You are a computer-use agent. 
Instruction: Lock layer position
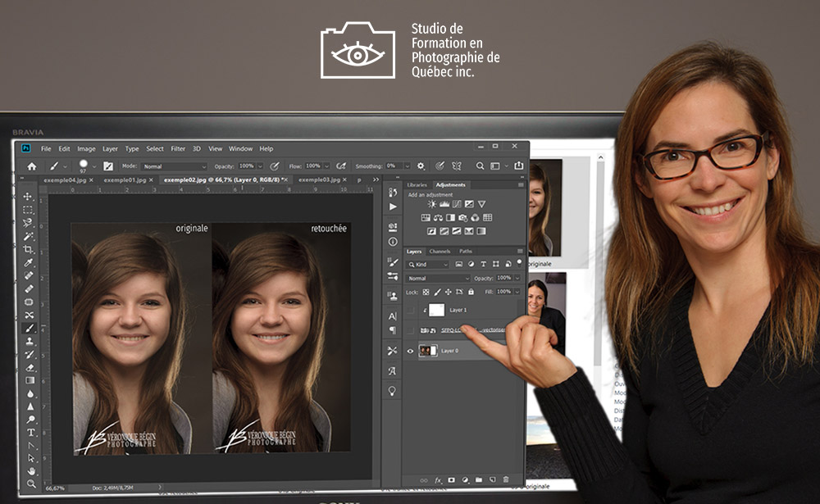(449, 292)
